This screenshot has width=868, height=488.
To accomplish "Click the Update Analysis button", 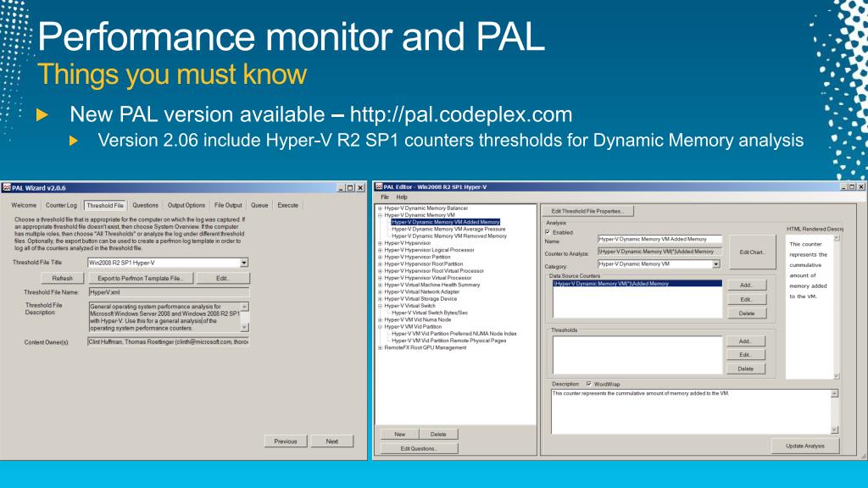I will pos(805,446).
